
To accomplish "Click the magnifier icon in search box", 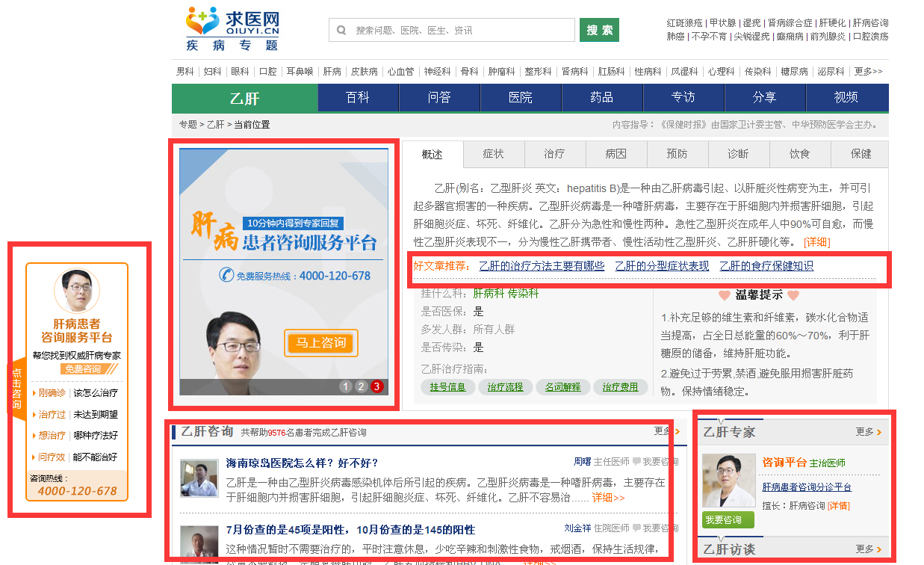I will (341, 31).
